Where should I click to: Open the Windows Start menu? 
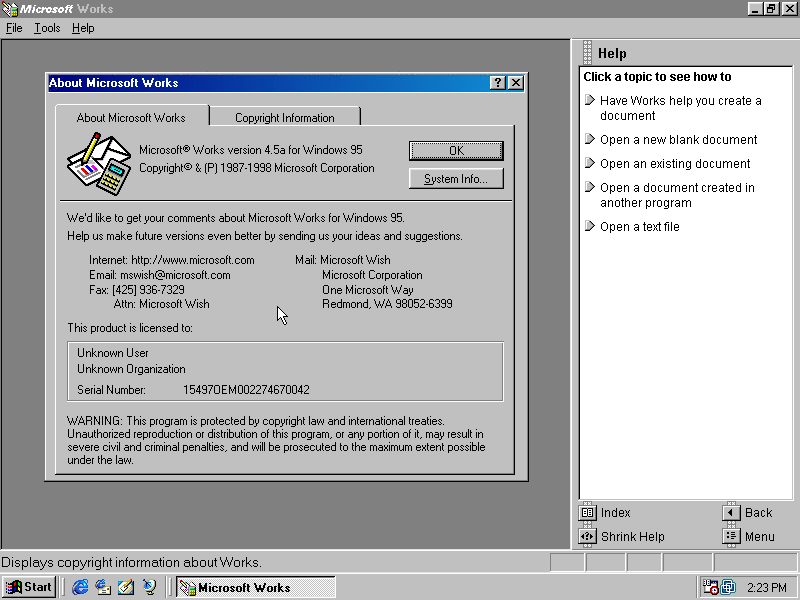[29, 587]
